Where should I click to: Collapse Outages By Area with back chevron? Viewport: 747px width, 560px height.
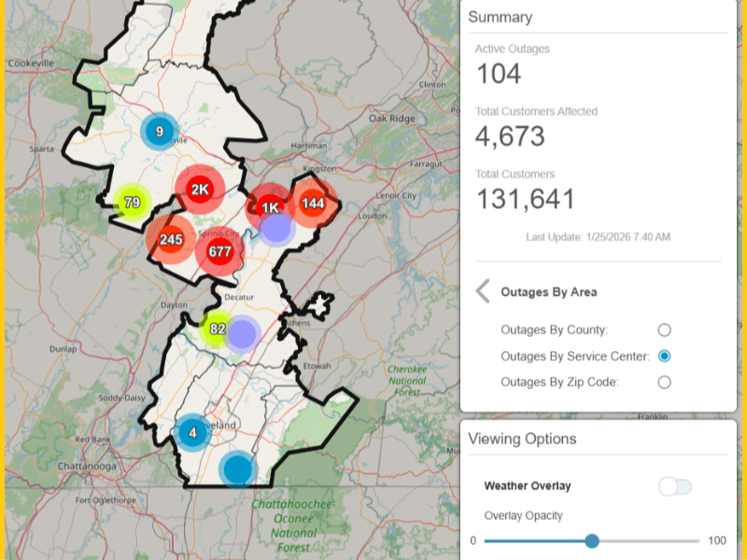click(x=483, y=292)
